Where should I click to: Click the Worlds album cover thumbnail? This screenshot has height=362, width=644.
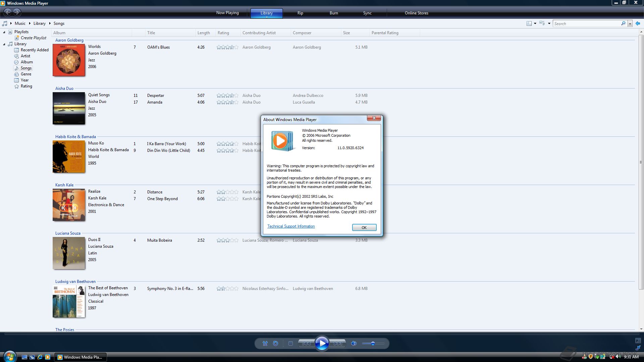69,60
